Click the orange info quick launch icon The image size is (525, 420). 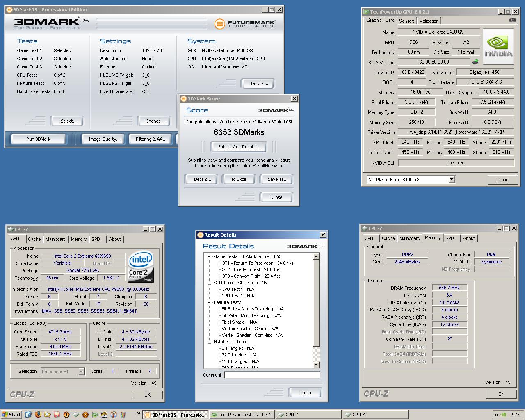point(66,415)
